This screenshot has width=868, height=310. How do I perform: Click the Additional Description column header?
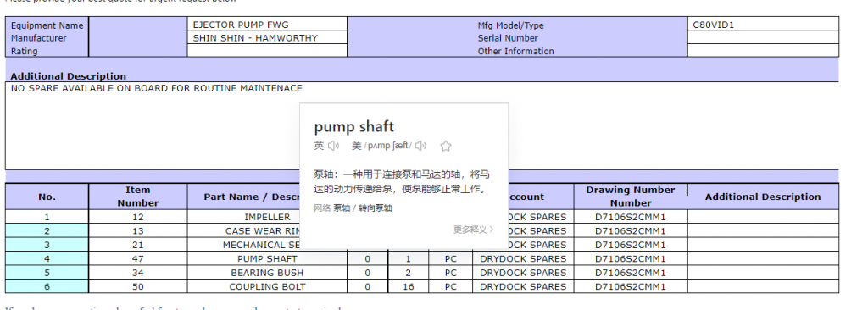[763, 197]
